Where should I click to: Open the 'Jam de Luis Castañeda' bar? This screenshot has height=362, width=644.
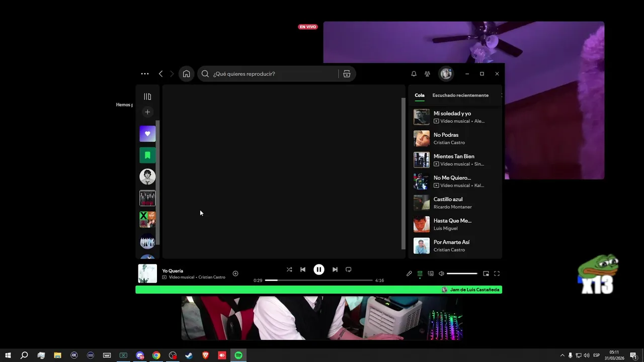(x=319, y=290)
